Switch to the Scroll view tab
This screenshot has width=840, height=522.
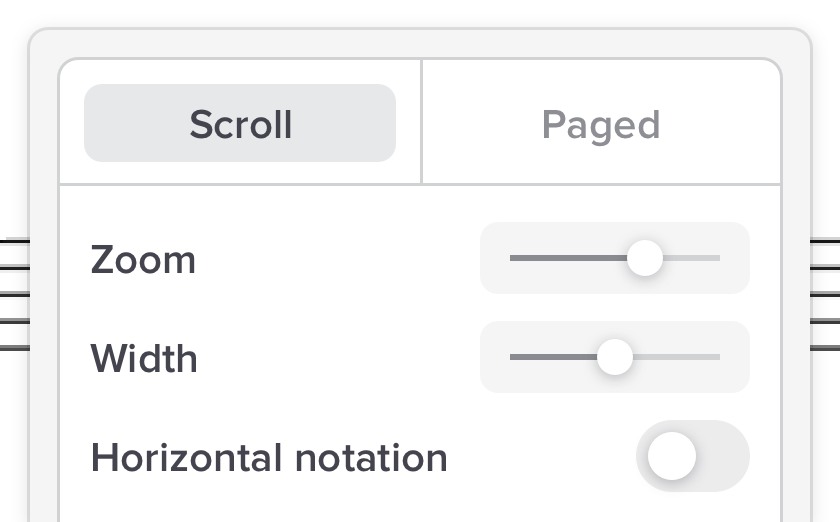pos(240,124)
